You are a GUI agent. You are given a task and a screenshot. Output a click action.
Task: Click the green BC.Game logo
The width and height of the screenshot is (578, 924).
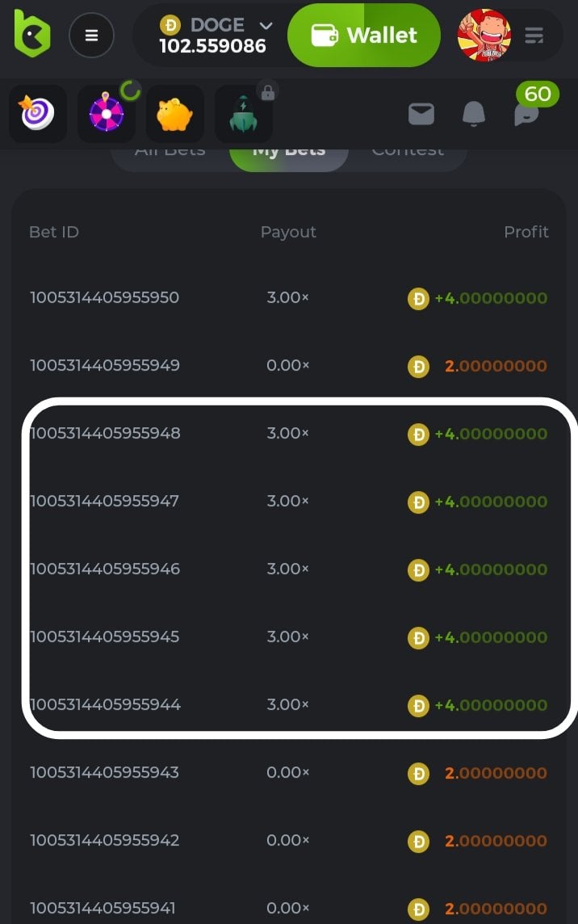pos(32,34)
